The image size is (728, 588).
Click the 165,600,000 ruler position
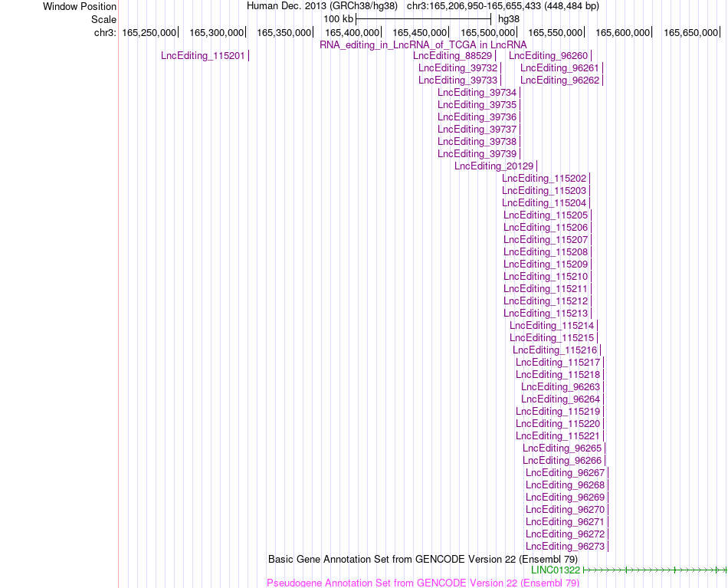[x=622, y=32]
